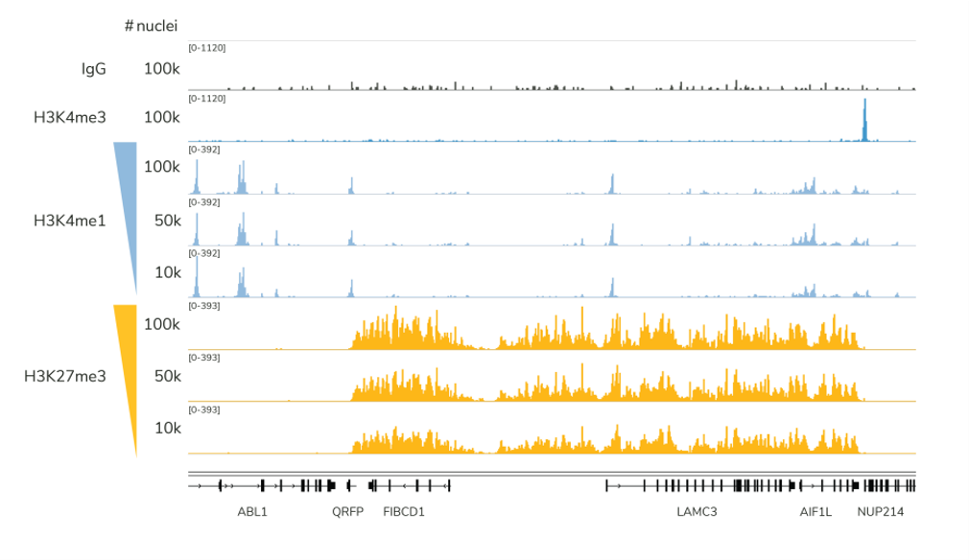
Task: Click the ABL1 gene label
Action: pyautogui.click(x=252, y=512)
